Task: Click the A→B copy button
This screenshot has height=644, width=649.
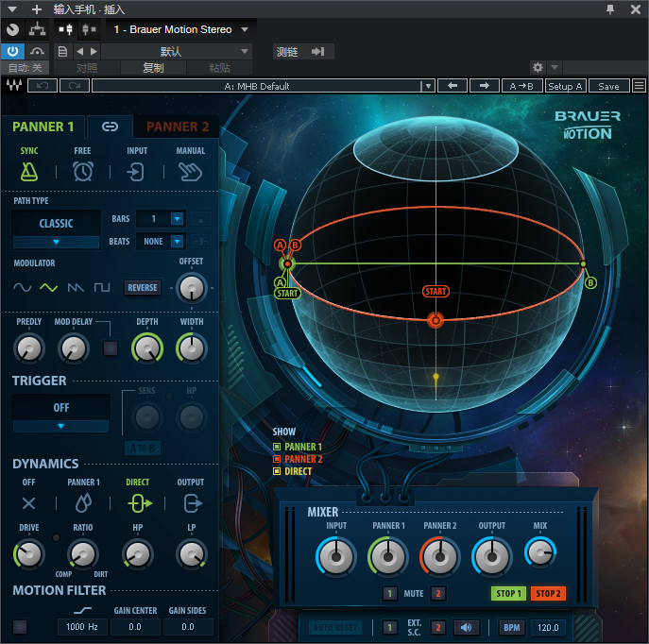Action: coord(521,86)
